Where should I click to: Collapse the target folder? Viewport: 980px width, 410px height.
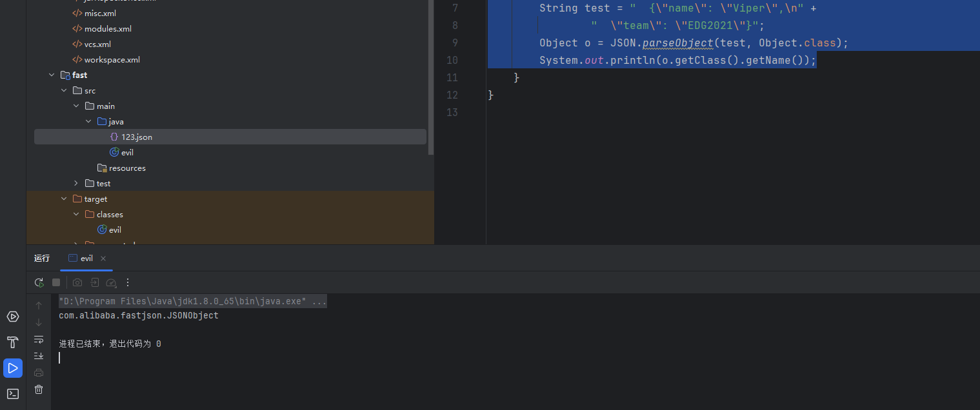click(x=64, y=199)
